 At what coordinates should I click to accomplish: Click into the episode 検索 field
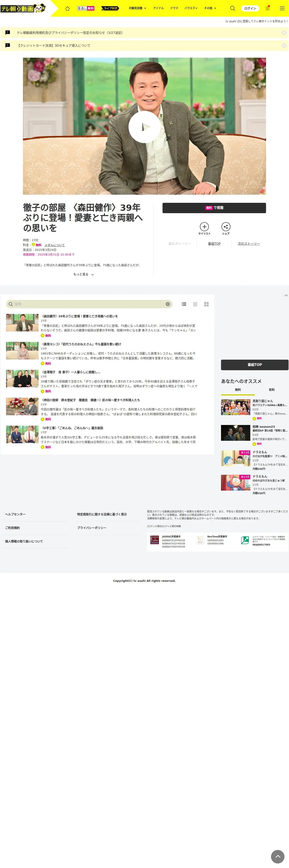[89, 304]
